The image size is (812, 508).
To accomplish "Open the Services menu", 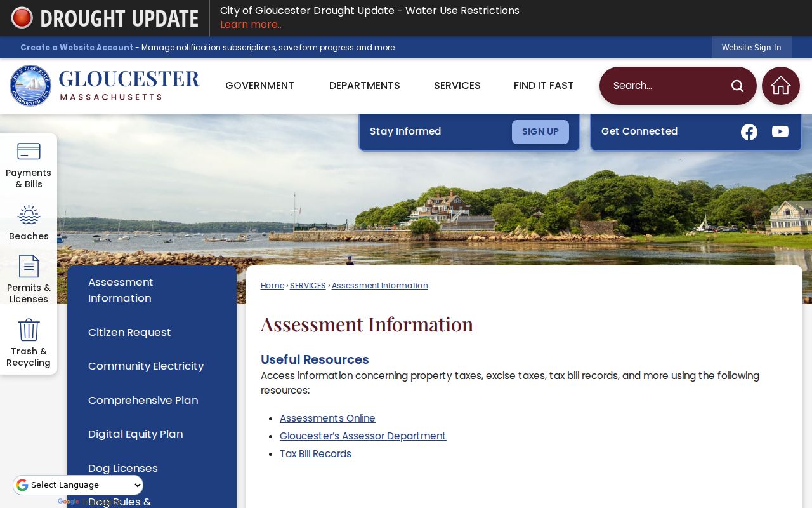I will (457, 86).
